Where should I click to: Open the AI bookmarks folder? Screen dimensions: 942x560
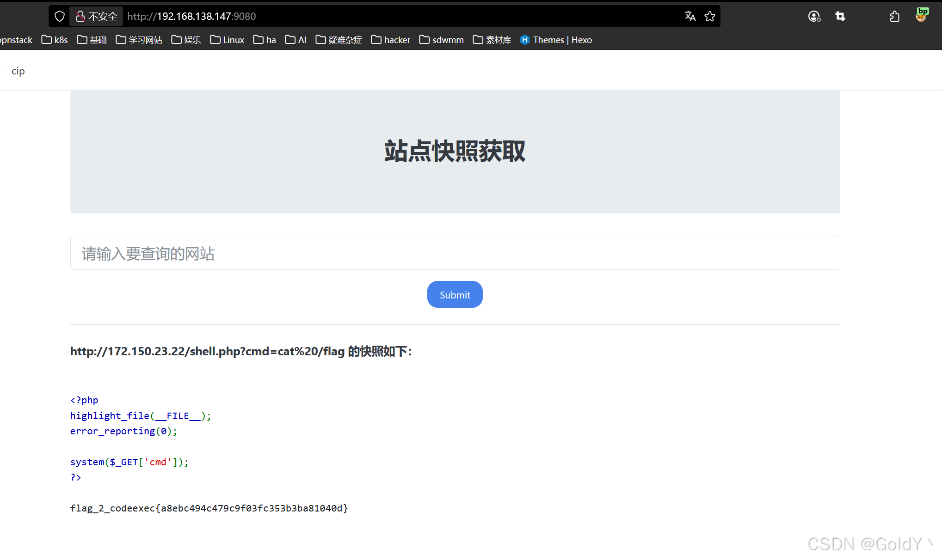tap(296, 40)
